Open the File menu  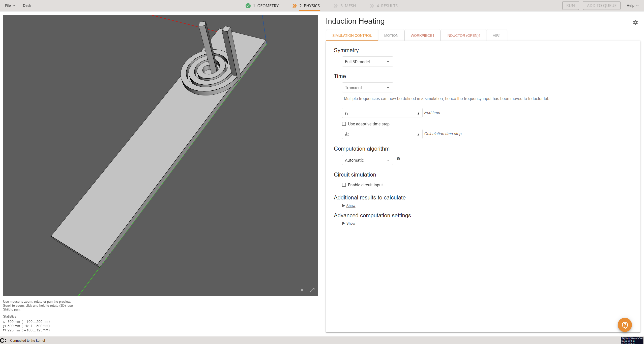point(10,6)
